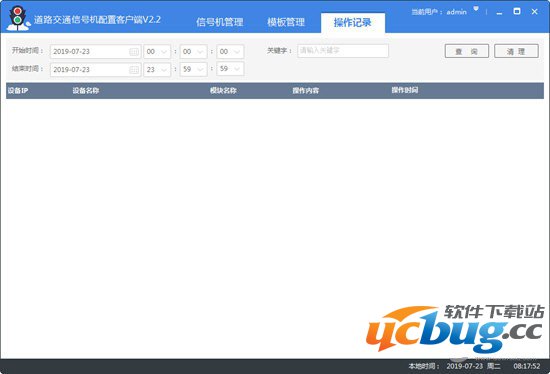
Task: Click the 操作内容 column header
Action: point(306,91)
